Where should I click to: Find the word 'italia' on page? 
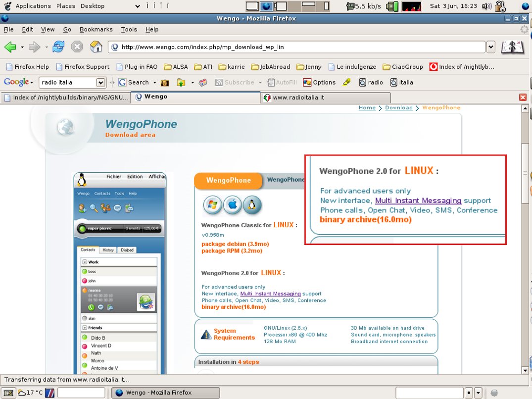(402, 83)
